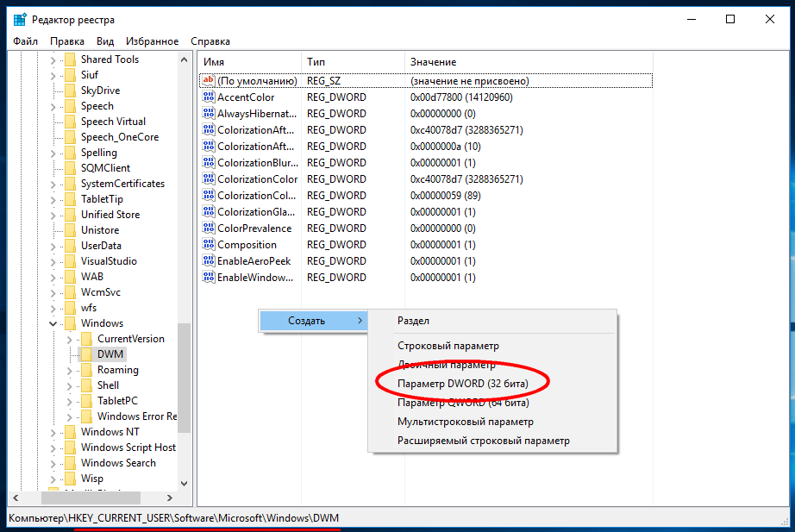The height and width of the screenshot is (532, 795).
Task: Expand the Speech key
Action: 53,107
